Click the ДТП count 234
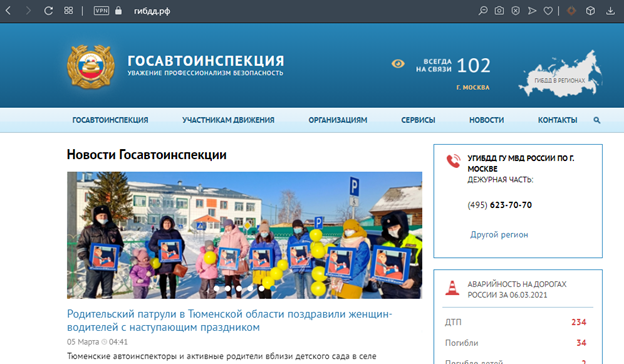 579,322
